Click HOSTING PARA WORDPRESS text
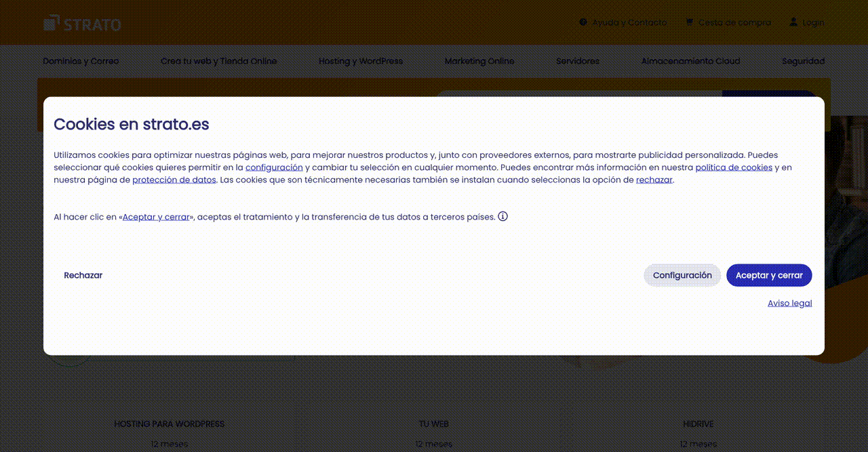 (169, 424)
